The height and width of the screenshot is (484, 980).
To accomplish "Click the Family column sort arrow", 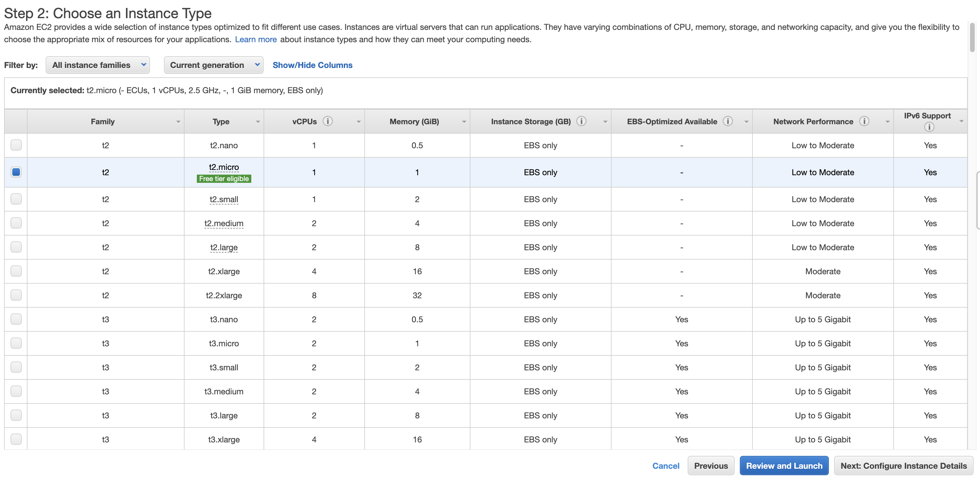I will [178, 122].
